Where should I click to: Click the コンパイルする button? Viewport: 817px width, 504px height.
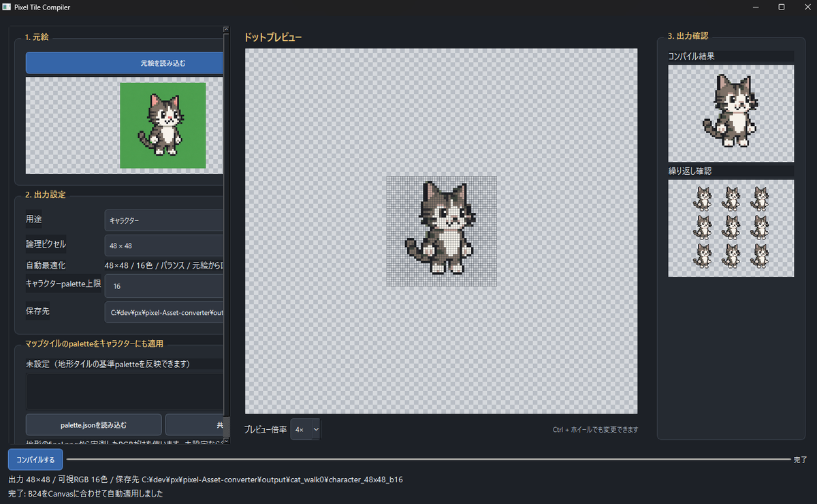pyautogui.click(x=35, y=460)
